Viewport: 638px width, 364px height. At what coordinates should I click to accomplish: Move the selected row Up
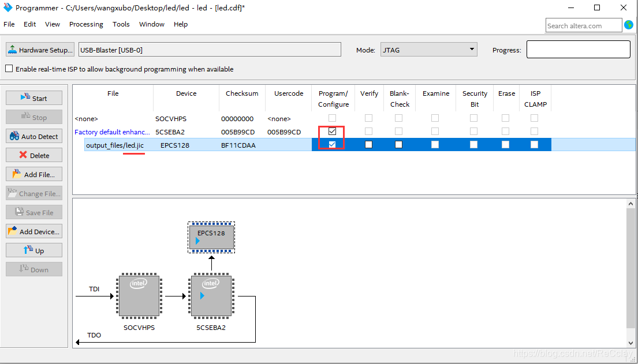33,250
